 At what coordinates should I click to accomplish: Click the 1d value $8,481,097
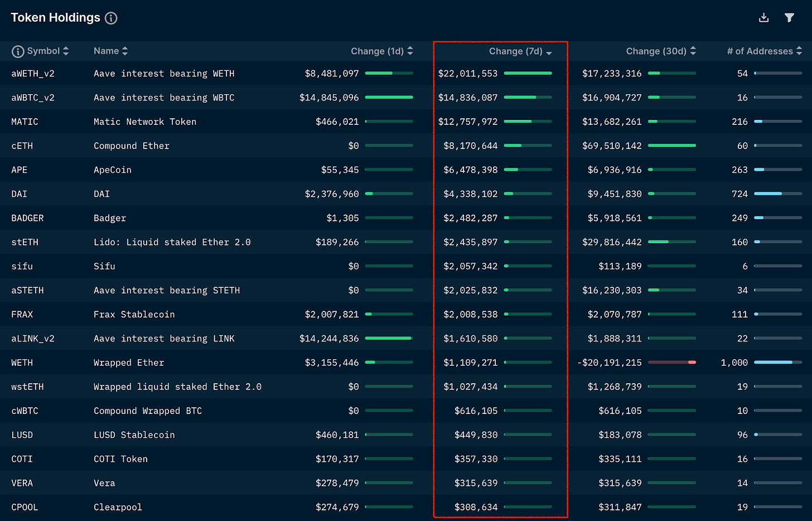click(x=332, y=74)
